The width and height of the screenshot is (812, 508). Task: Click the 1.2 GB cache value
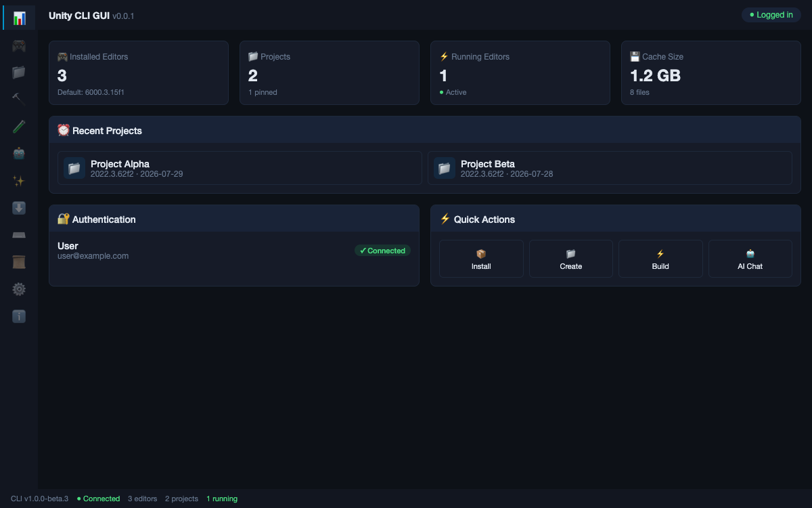pos(655,75)
